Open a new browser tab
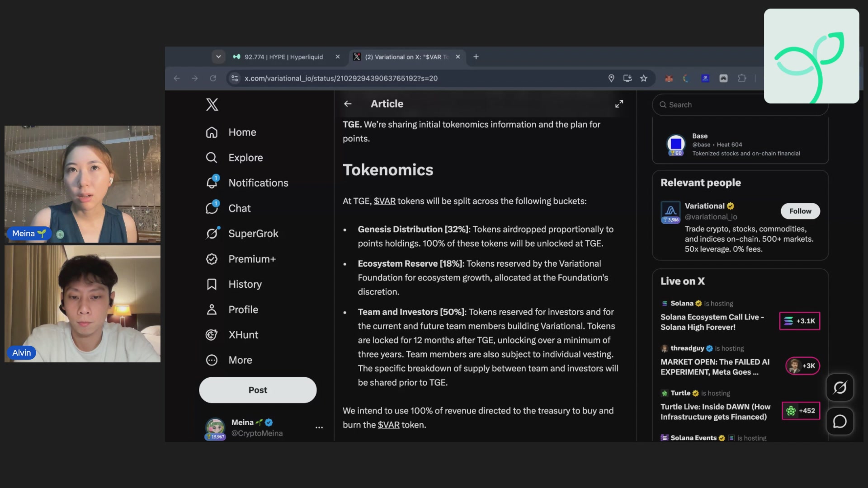The width and height of the screenshot is (868, 488). pos(476,57)
